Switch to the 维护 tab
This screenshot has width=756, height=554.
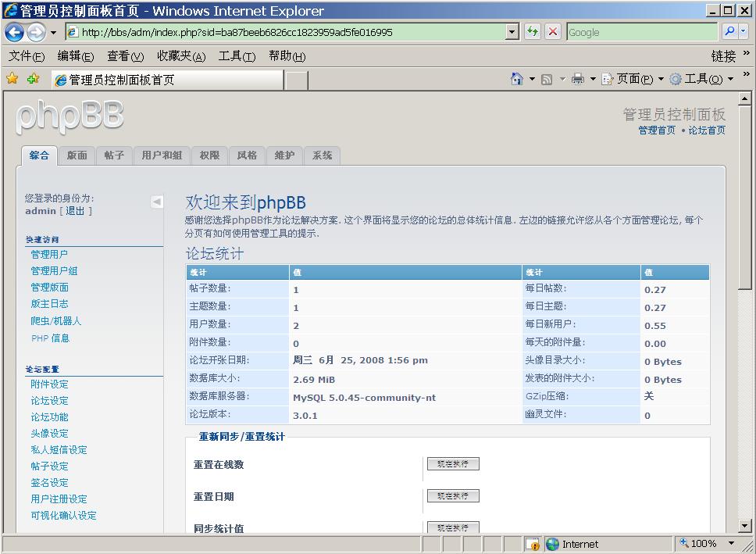point(284,155)
